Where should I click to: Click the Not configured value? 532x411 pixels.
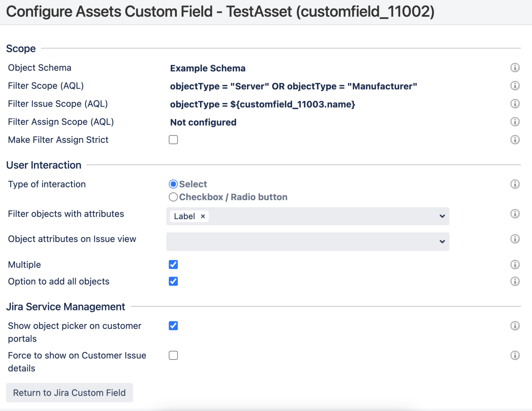(203, 122)
